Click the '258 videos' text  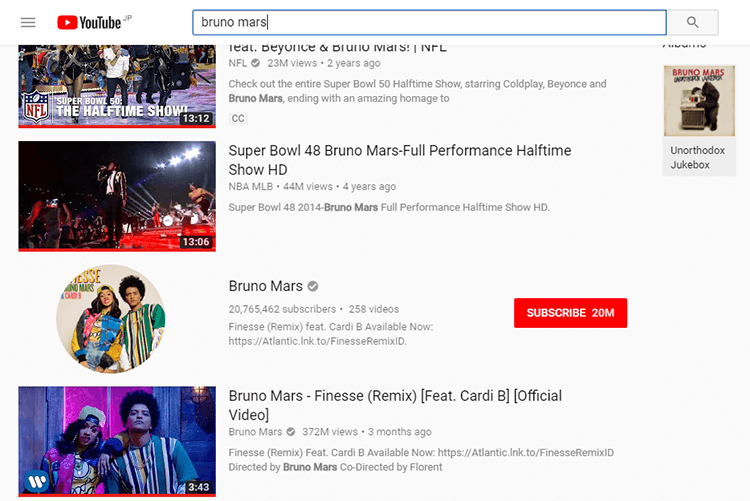[x=374, y=309]
